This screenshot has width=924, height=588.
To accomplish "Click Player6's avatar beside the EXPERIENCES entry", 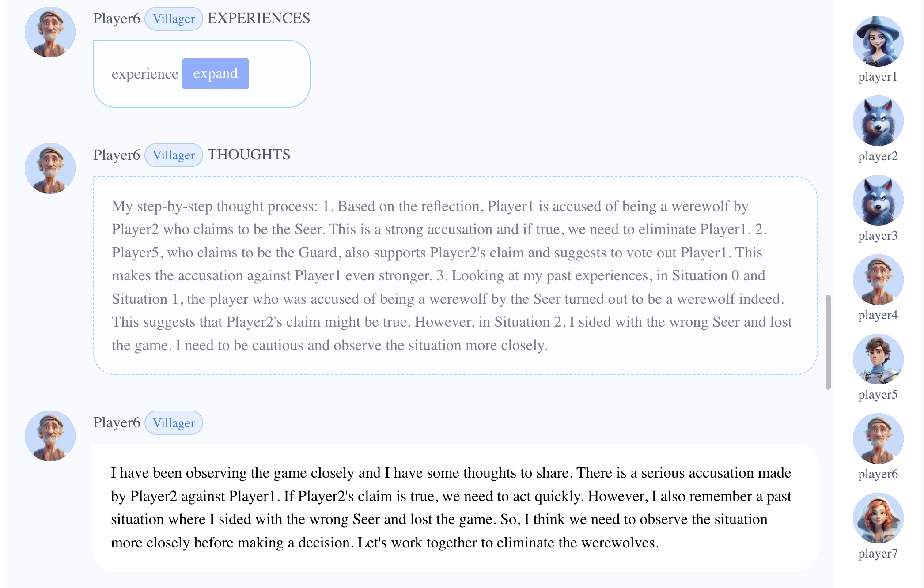I will point(50,32).
